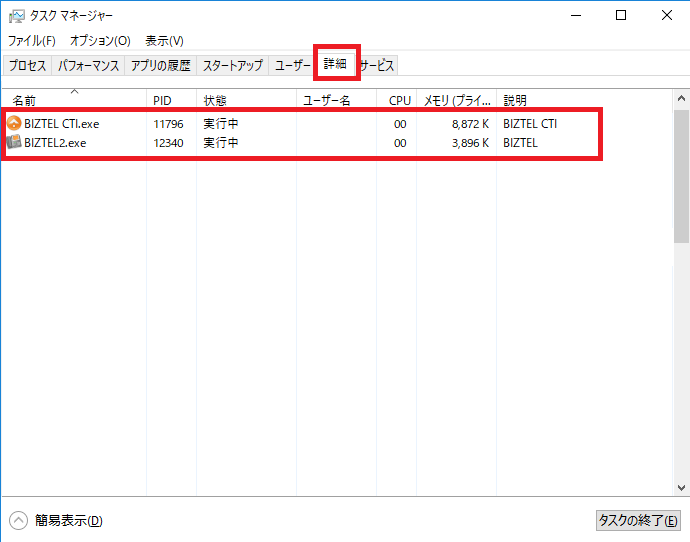Image resolution: width=690 pixels, height=542 pixels.
Task: Switch to the サービス tab
Action: [377, 66]
